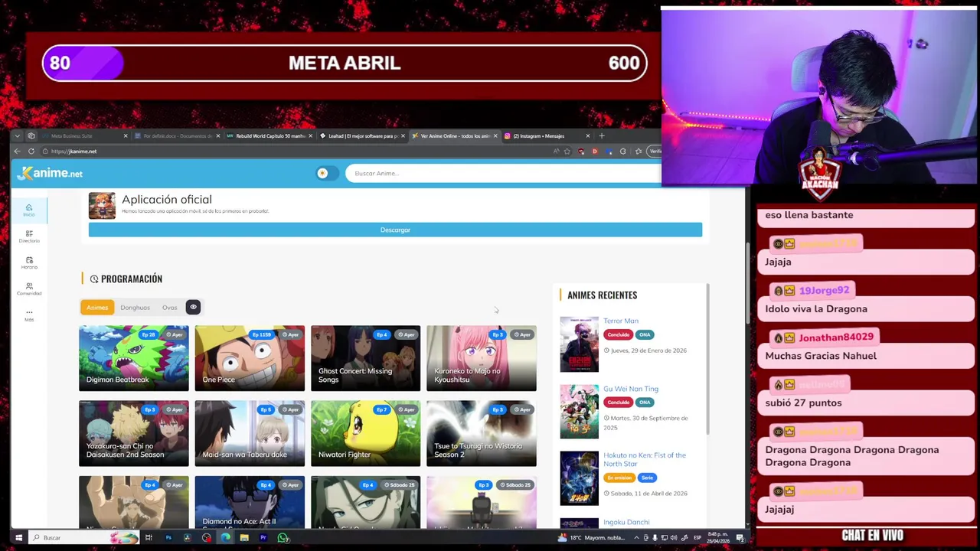This screenshot has height=551, width=980.
Task: Open Photoshop from the taskbar
Action: (x=168, y=538)
